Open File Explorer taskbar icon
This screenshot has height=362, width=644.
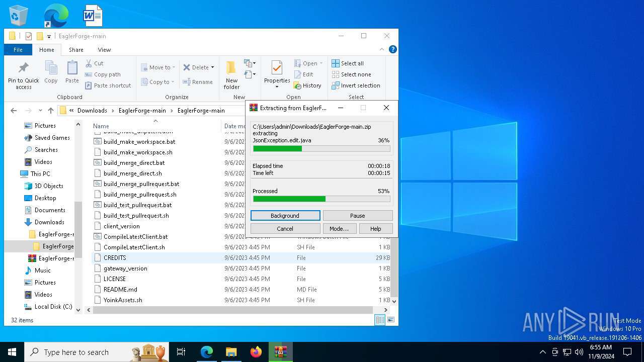[x=231, y=352]
